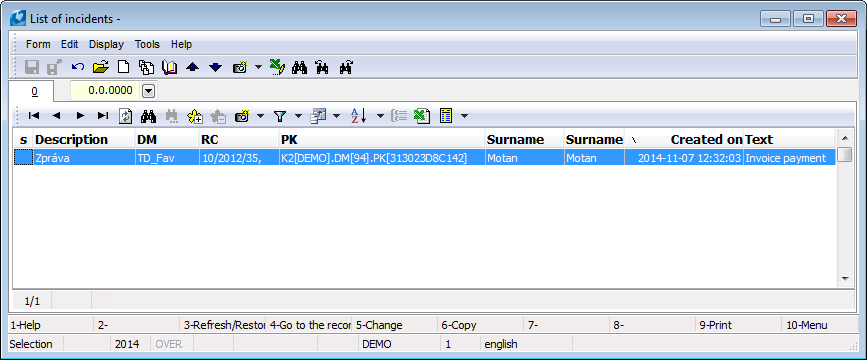Click the Created on column header
Viewport: 867px width, 360px height.
click(x=684, y=139)
